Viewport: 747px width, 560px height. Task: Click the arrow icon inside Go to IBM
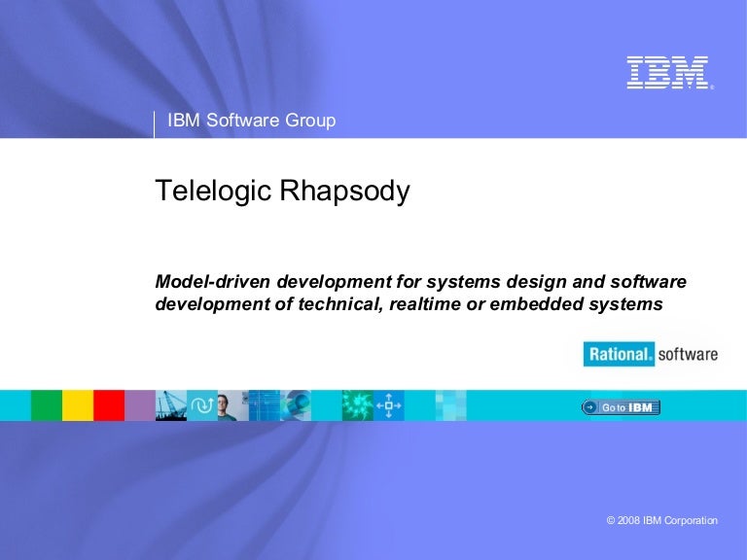[x=589, y=407]
